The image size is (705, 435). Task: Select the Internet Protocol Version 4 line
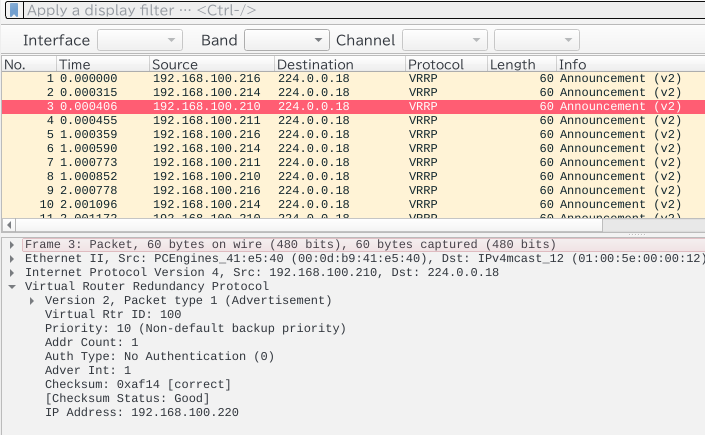click(262, 272)
